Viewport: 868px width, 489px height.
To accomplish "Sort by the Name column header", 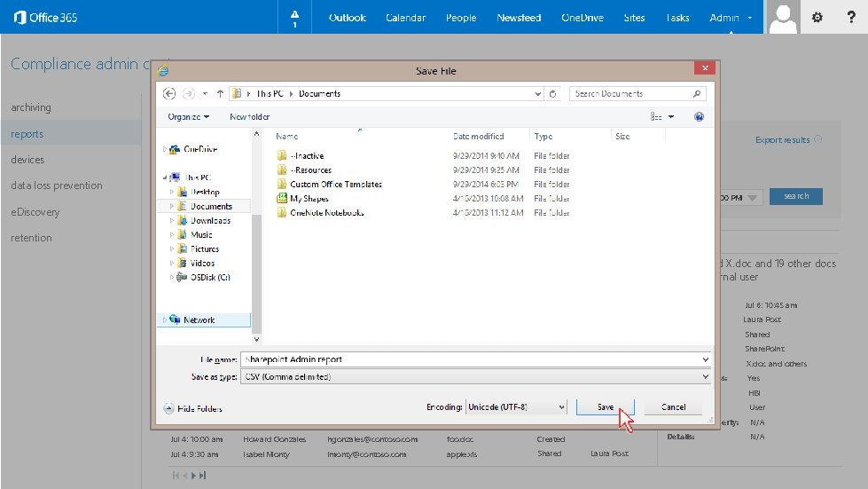I will point(286,137).
